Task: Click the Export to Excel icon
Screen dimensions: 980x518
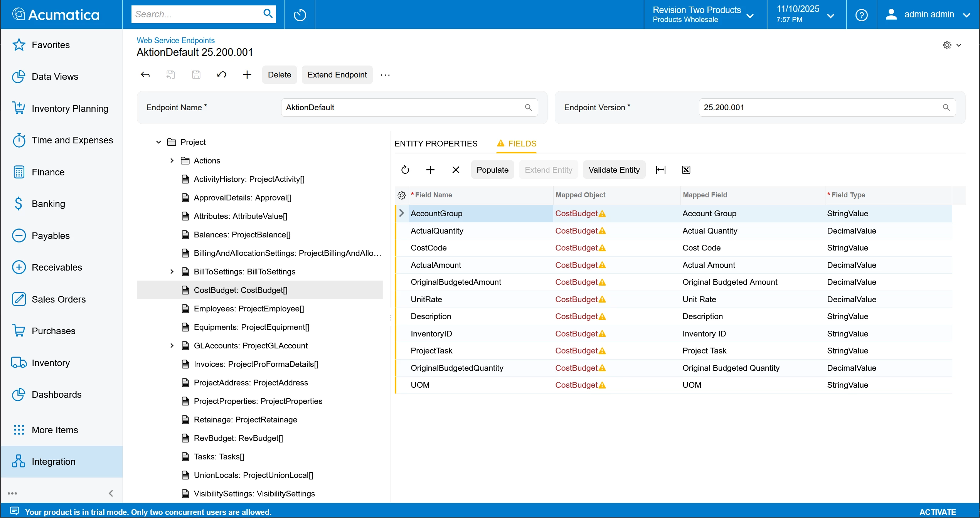Action: (686, 170)
